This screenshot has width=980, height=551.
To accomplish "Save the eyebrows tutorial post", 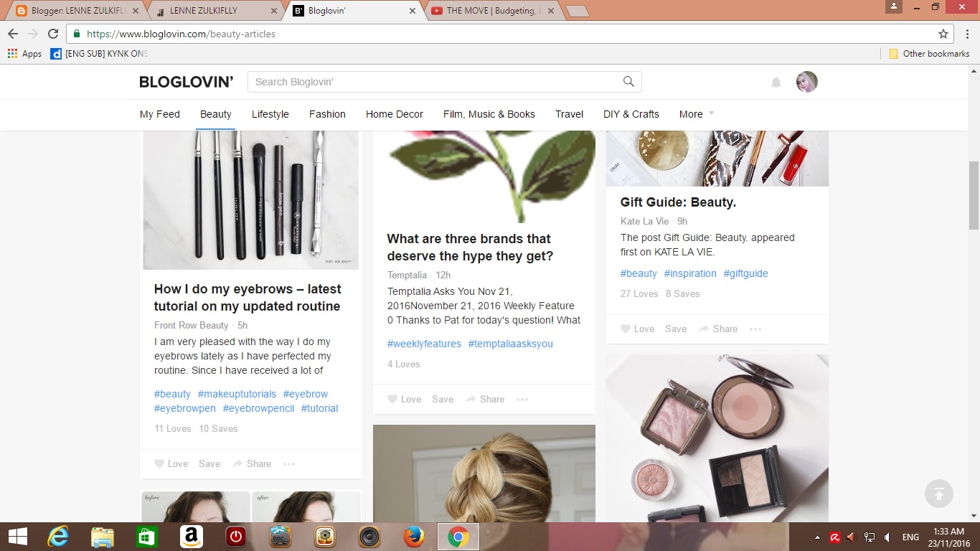I will (209, 463).
